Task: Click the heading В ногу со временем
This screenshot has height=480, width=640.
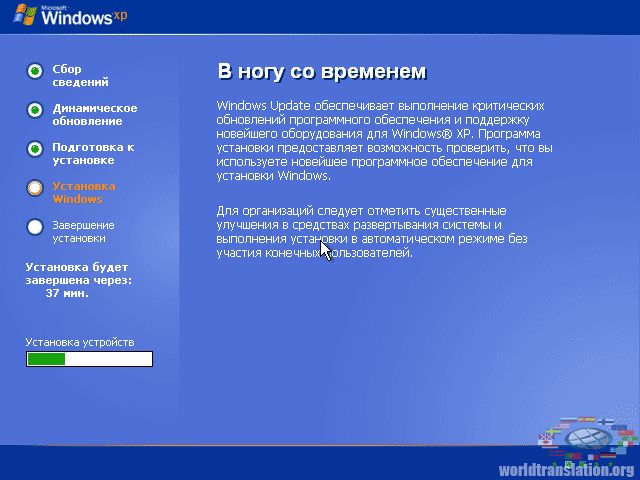Action: point(322,72)
